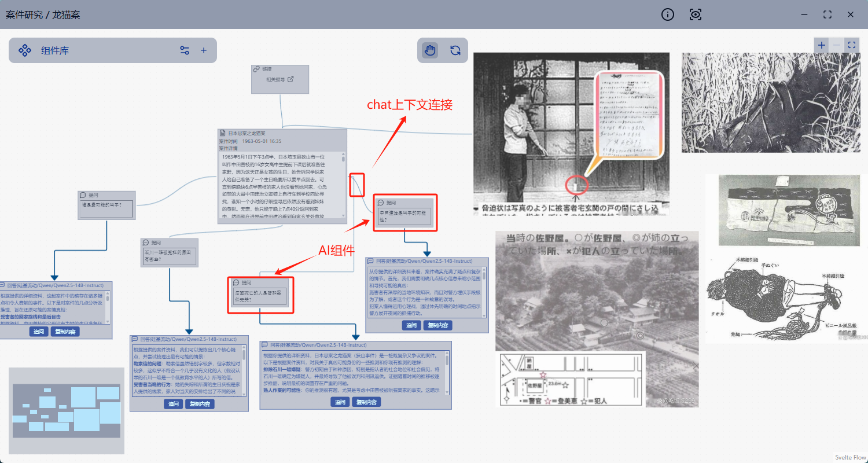Click the Svelte Flow attribution link
868x463 pixels.
tap(851, 457)
